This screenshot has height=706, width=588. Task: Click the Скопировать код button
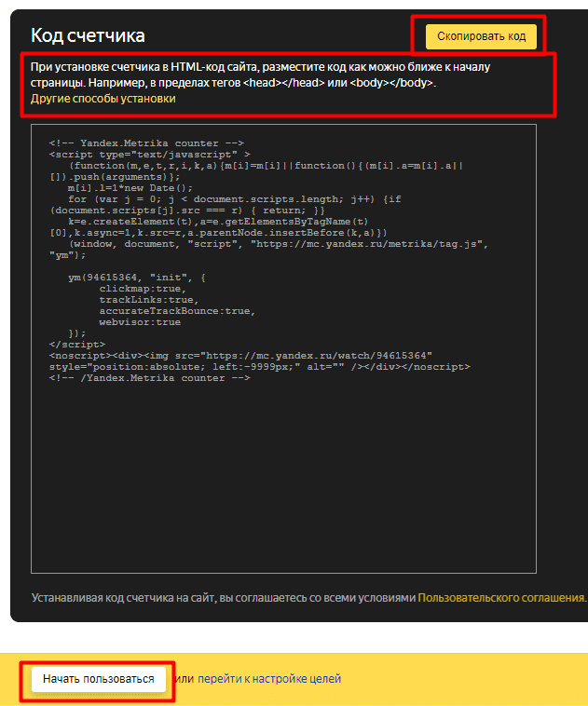pos(481,36)
